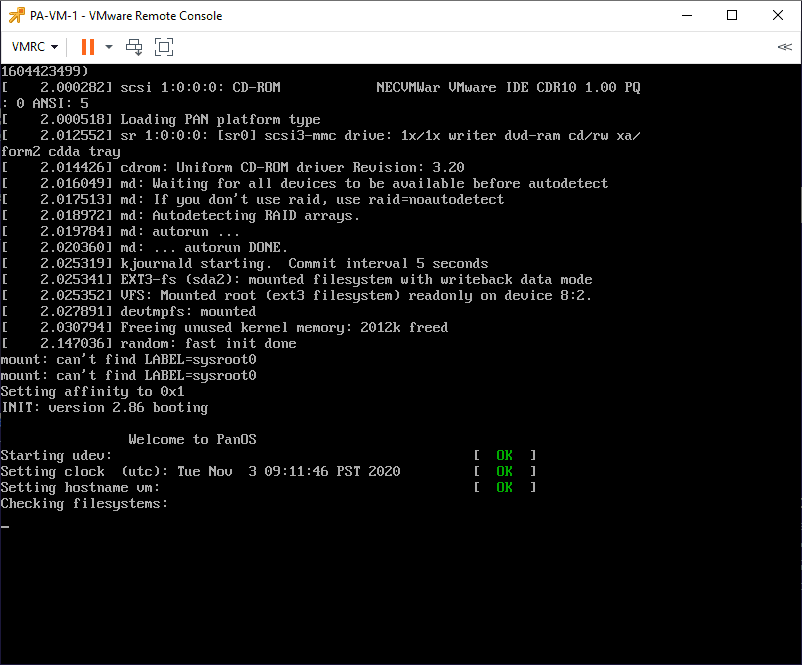Click the green OK next to Starting udev
Image resolution: width=802 pixels, height=665 pixels.
tap(504, 455)
